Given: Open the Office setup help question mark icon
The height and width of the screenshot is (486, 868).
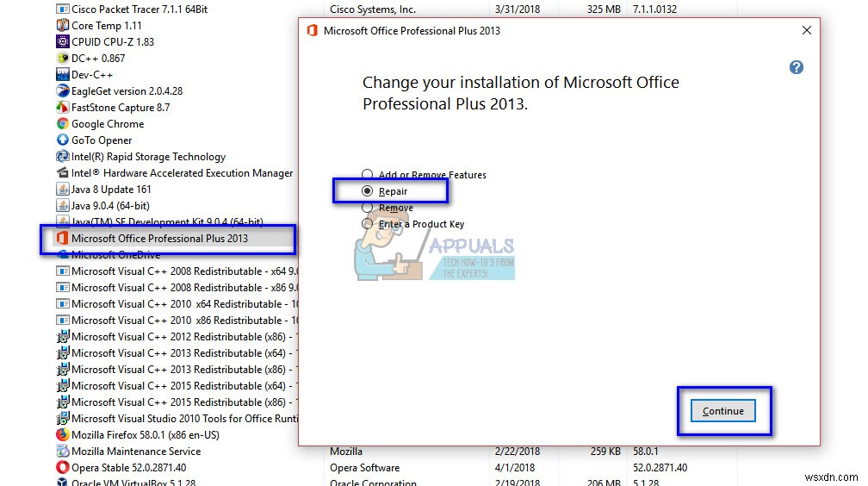Looking at the screenshot, I should click(796, 67).
